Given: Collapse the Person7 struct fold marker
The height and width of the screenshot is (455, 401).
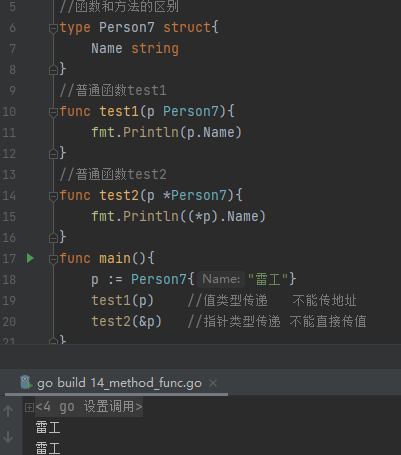Looking at the screenshot, I should [53, 28].
